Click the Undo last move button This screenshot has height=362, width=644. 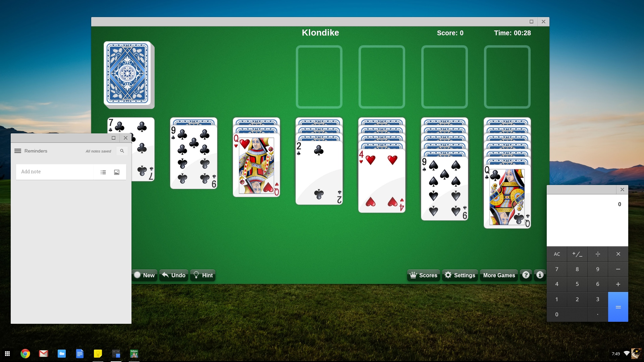[x=173, y=275]
